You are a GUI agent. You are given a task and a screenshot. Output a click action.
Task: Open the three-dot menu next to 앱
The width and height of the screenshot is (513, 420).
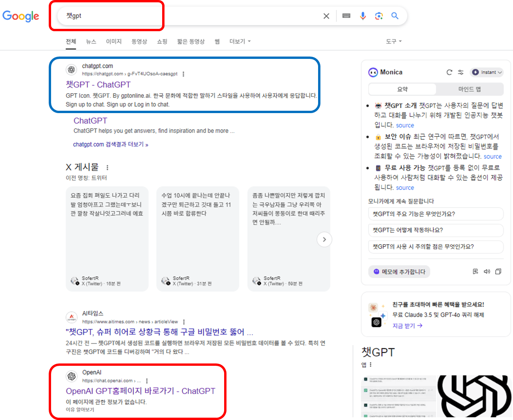coord(370,365)
